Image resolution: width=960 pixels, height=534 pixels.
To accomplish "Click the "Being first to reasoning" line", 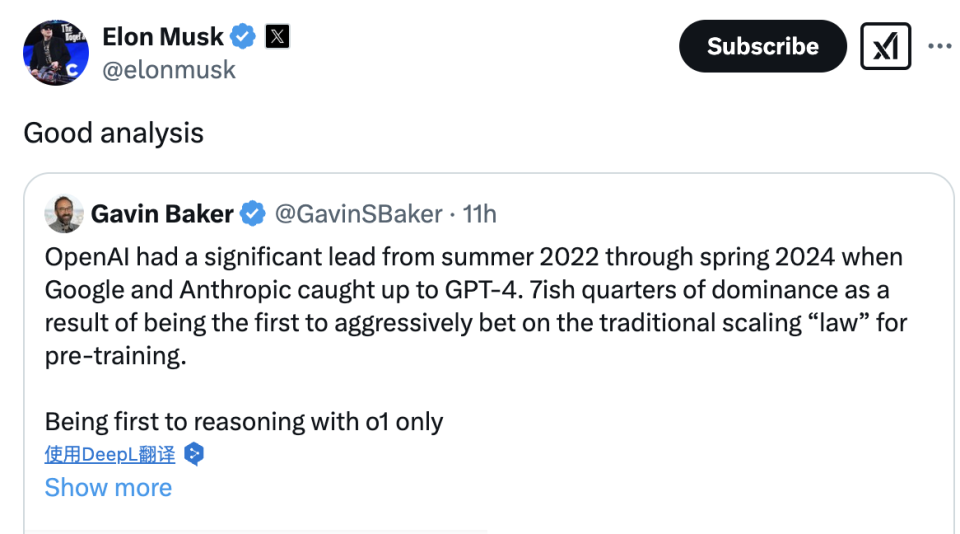I will (244, 422).
